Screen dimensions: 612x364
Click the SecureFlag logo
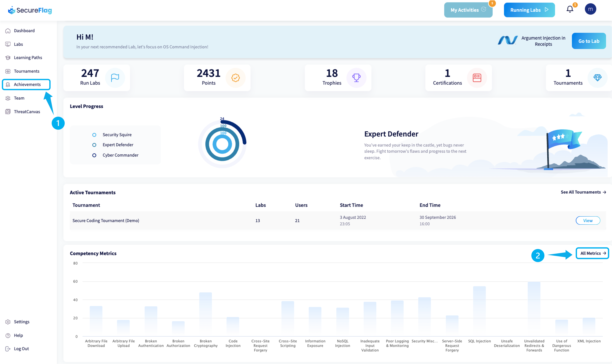(30, 10)
